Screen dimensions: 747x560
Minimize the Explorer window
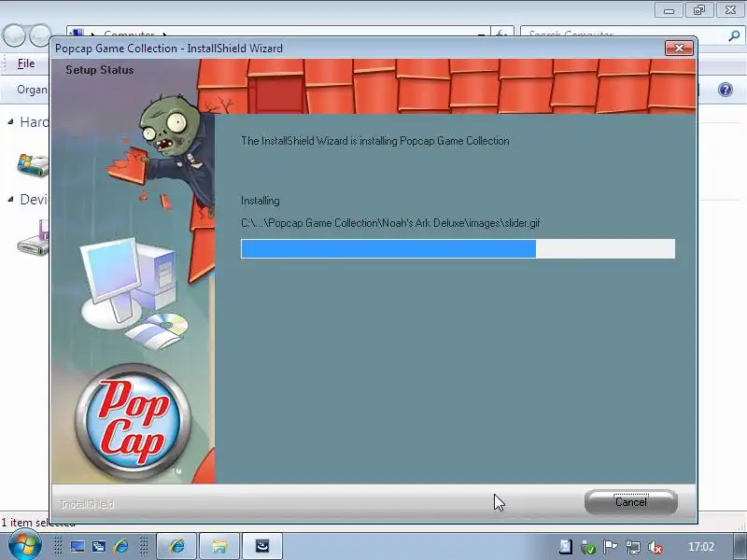coord(669,10)
